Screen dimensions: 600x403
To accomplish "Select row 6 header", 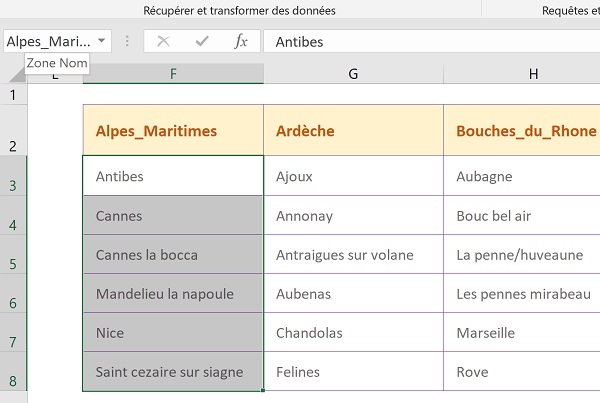I will click(x=13, y=294).
